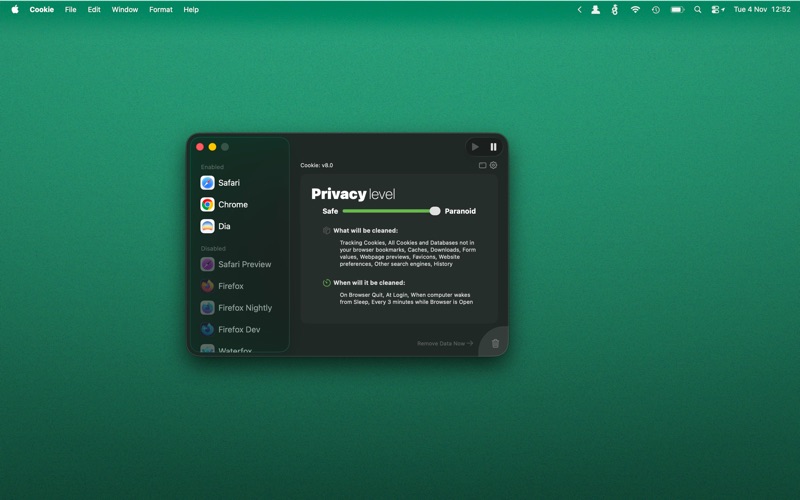The width and height of the screenshot is (800, 500).
Task: Click the Safari Preview icon in Disabled list
Action: (207, 264)
